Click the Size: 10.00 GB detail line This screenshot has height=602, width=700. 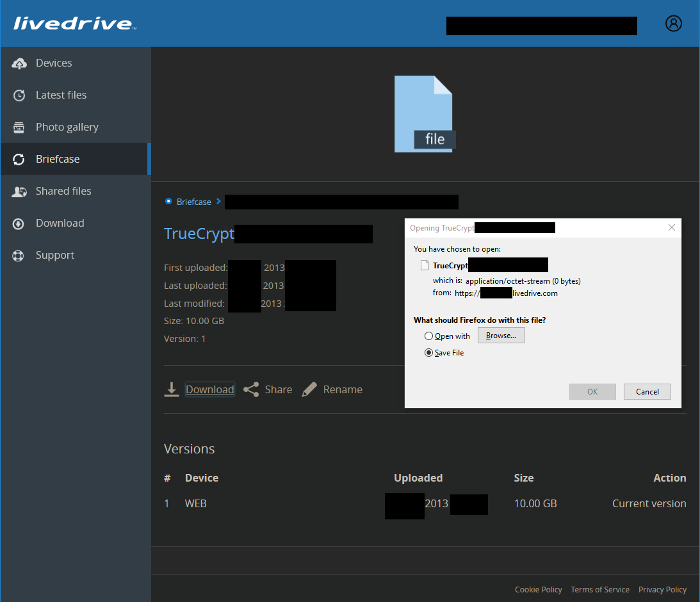pyautogui.click(x=194, y=321)
